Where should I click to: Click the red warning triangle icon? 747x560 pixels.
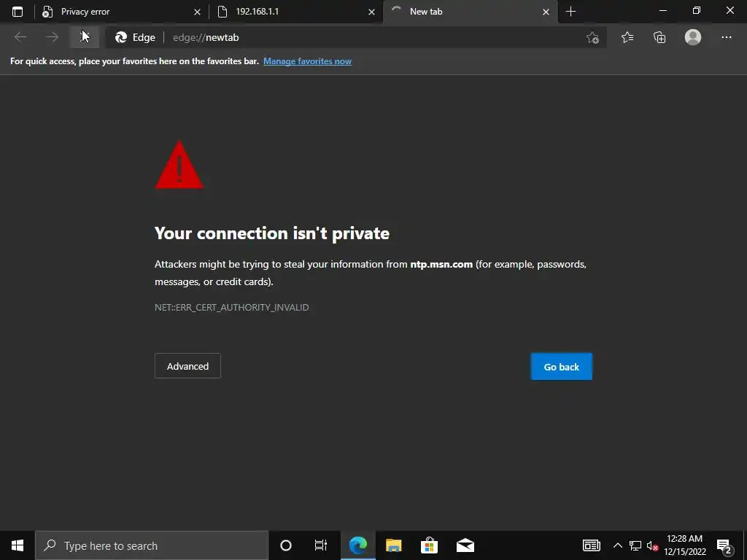tap(179, 166)
